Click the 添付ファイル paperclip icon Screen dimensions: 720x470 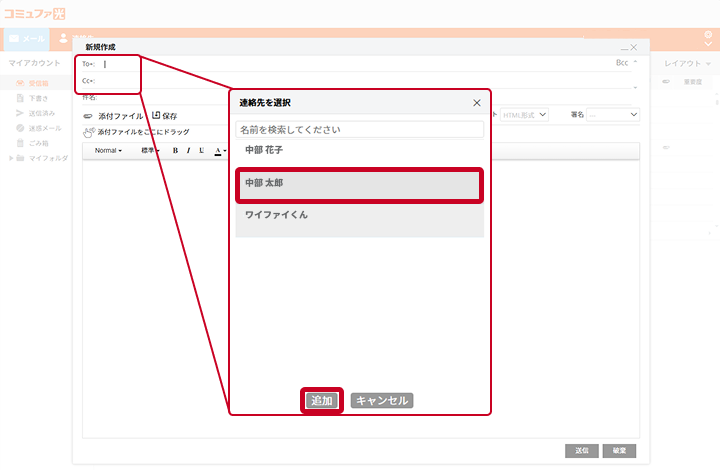click(x=89, y=116)
